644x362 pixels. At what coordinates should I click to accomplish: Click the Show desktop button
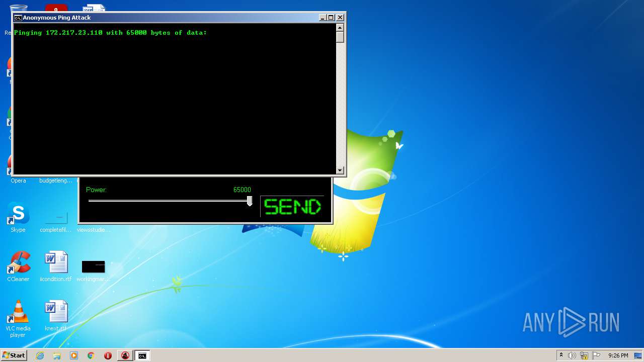(x=638, y=355)
